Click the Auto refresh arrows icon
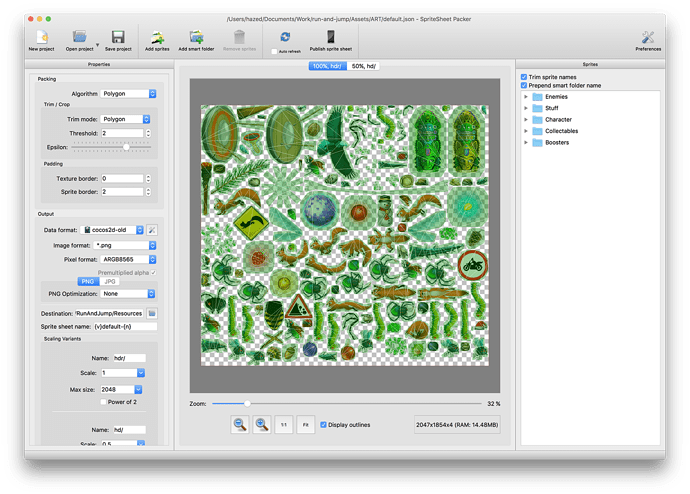Viewport: 690px width, 494px height. click(x=285, y=37)
